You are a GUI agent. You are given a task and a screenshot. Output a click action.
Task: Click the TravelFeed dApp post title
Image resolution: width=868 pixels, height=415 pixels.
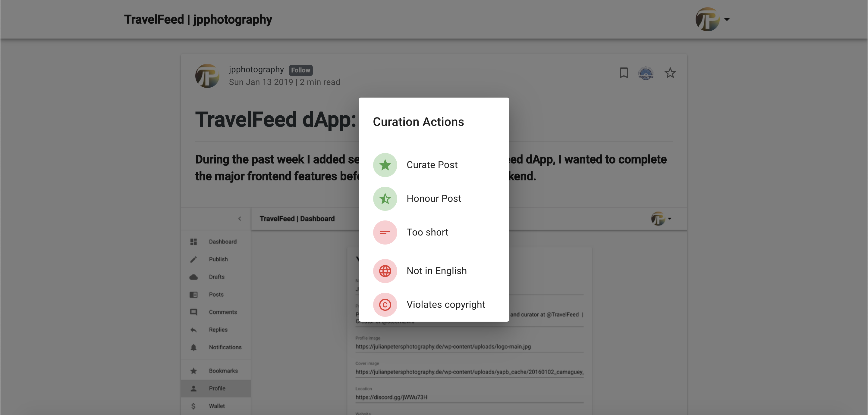pyautogui.click(x=276, y=120)
